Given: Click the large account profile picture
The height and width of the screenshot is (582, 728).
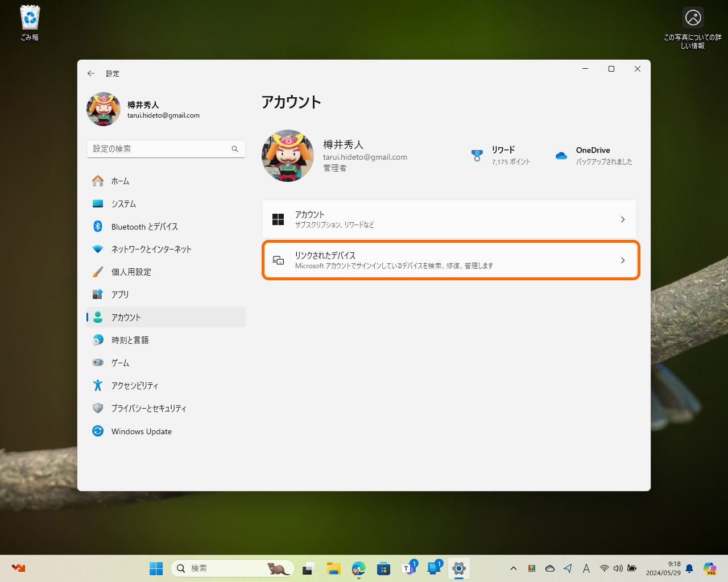Looking at the screenshot, I should tap(288, 156).
